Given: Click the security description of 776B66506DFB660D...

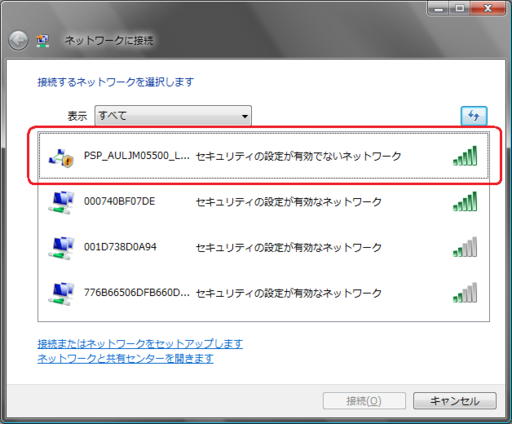Looking at the screenshot, I should coord(289,293).
